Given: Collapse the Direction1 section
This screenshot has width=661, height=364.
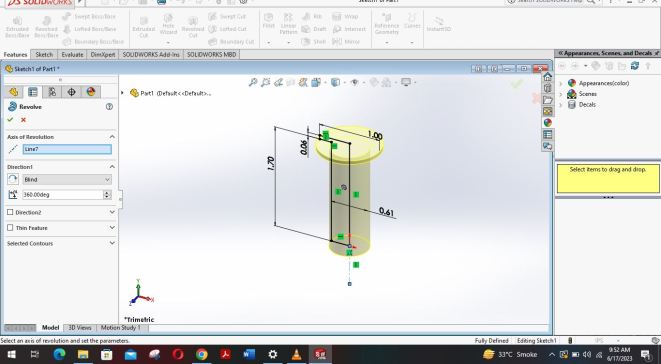Looking at the screenshot, I should point(112,167).
